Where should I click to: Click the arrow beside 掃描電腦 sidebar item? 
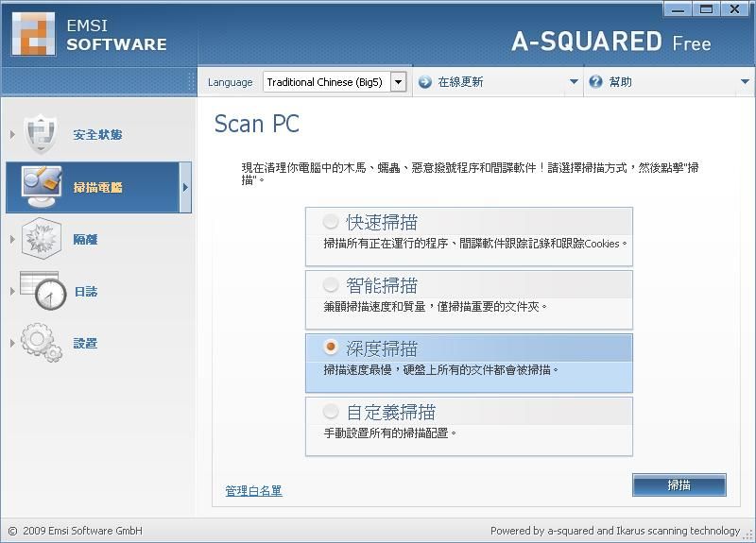(185, 187)
